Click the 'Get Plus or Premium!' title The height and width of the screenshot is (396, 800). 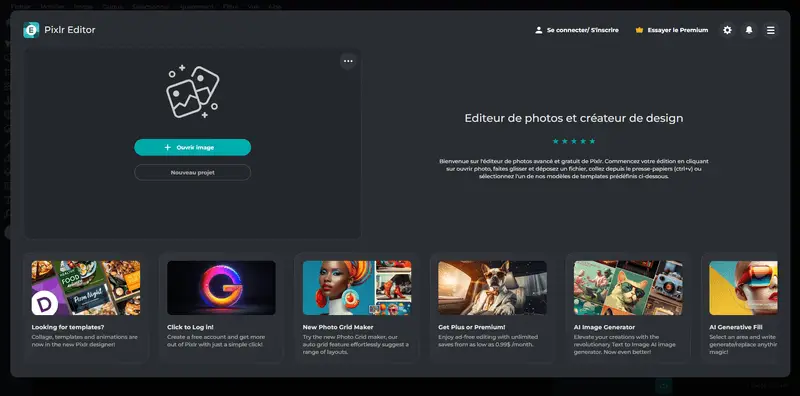click(472, 327)
